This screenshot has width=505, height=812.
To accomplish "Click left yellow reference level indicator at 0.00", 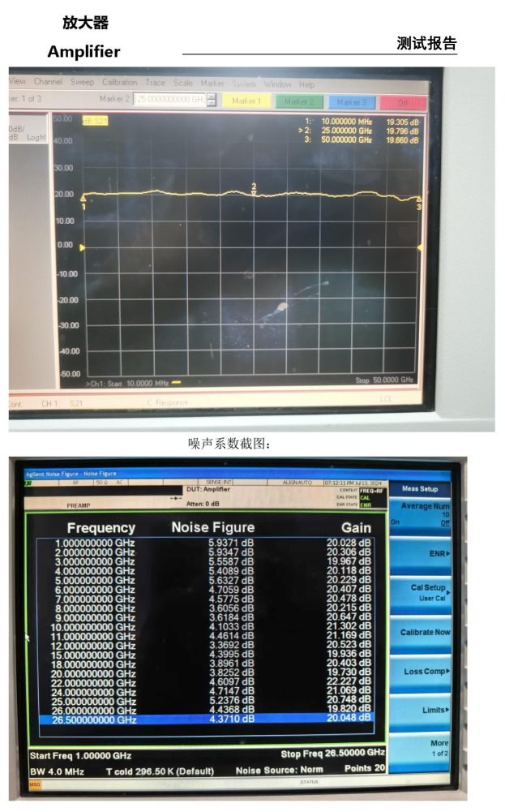I will coord(82,247).
